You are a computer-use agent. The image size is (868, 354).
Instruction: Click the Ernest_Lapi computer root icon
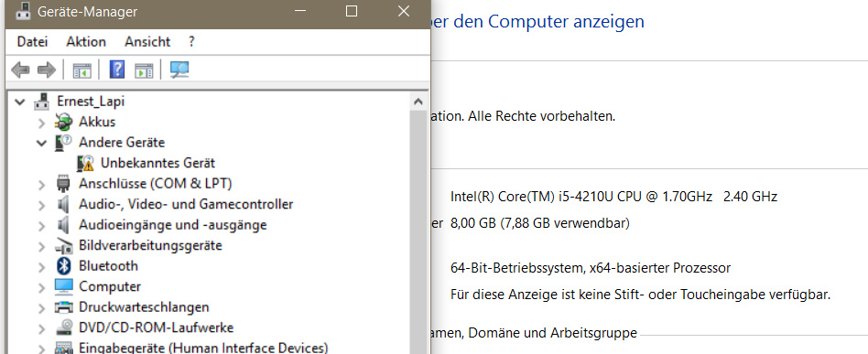pos(41,102)
